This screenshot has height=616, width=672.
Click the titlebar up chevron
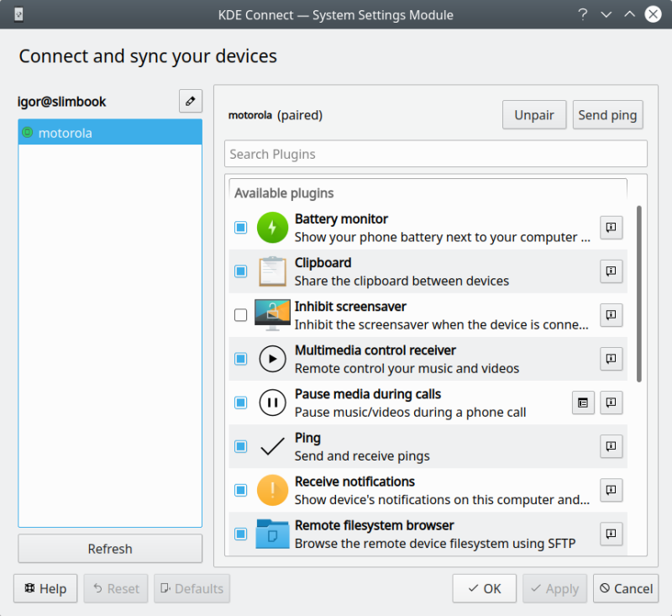pos(629,14)
